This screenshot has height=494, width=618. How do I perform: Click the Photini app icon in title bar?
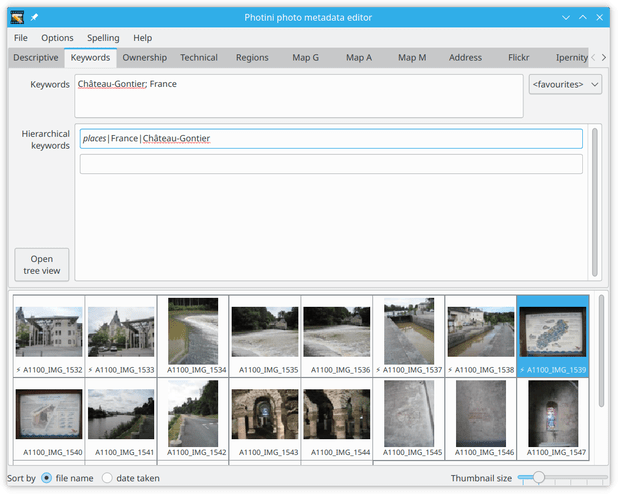pos(17,17)
